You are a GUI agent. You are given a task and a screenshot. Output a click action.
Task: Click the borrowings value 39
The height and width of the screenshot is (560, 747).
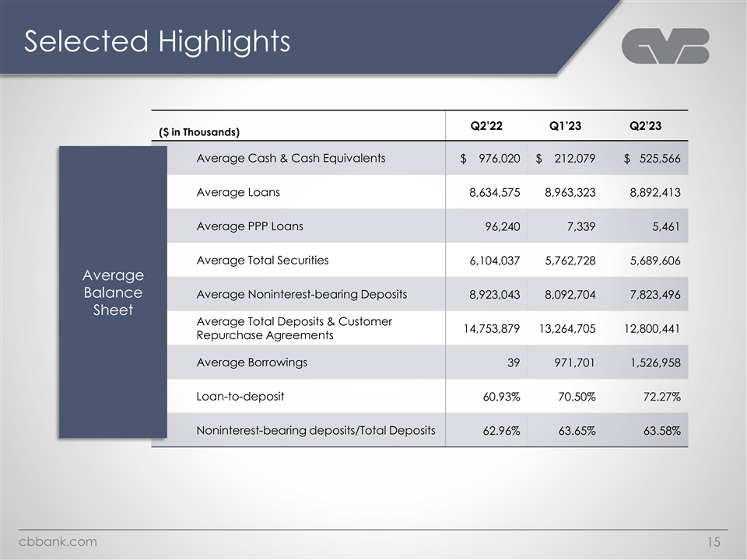point(514,363)
